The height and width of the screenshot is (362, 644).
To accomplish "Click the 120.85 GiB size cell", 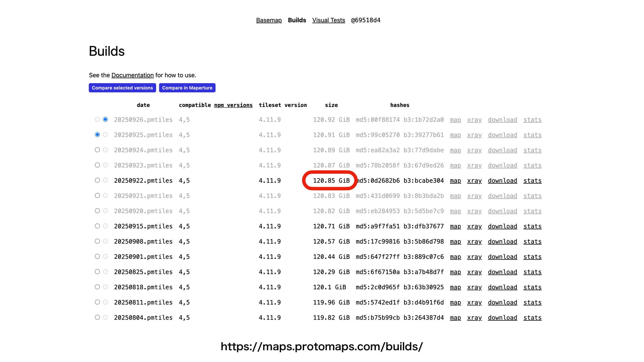I will [x=331, y=181].
